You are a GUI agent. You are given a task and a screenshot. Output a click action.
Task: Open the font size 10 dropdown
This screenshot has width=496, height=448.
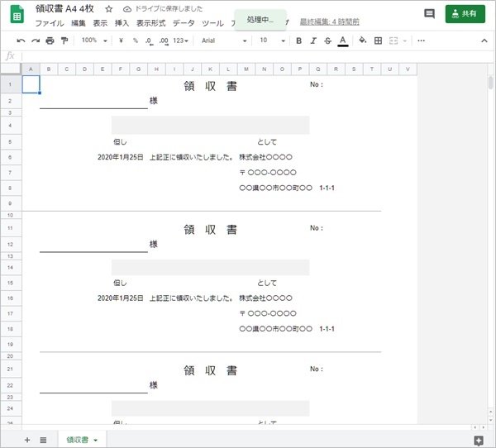(x=269, y=41)
